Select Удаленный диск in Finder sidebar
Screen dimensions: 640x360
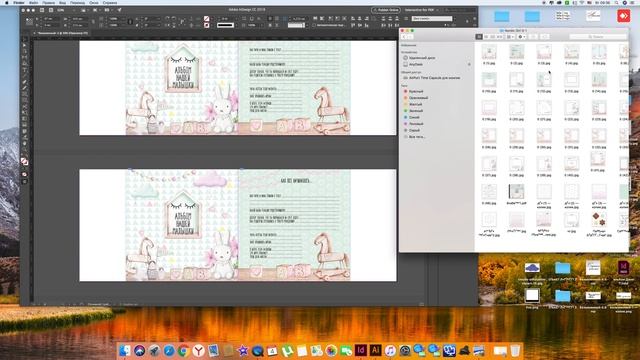tap(422, 58)
